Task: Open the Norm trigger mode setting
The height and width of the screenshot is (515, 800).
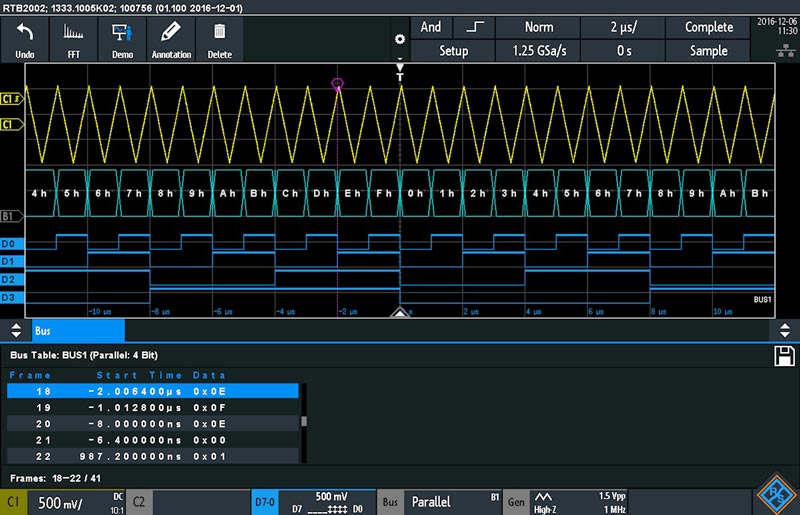Action: pos(539,27)
